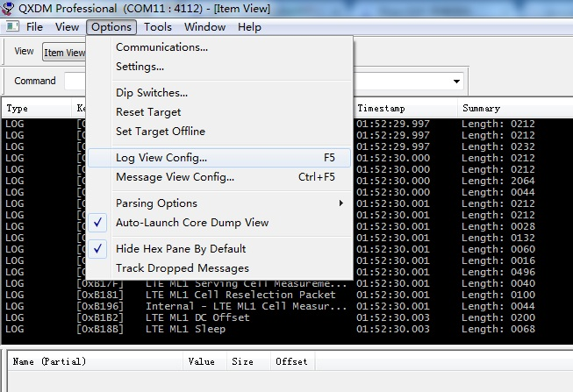Click the Length: 0200 summary cell
This screenshot has width=573, height=392.
click(x=498, y=317)
